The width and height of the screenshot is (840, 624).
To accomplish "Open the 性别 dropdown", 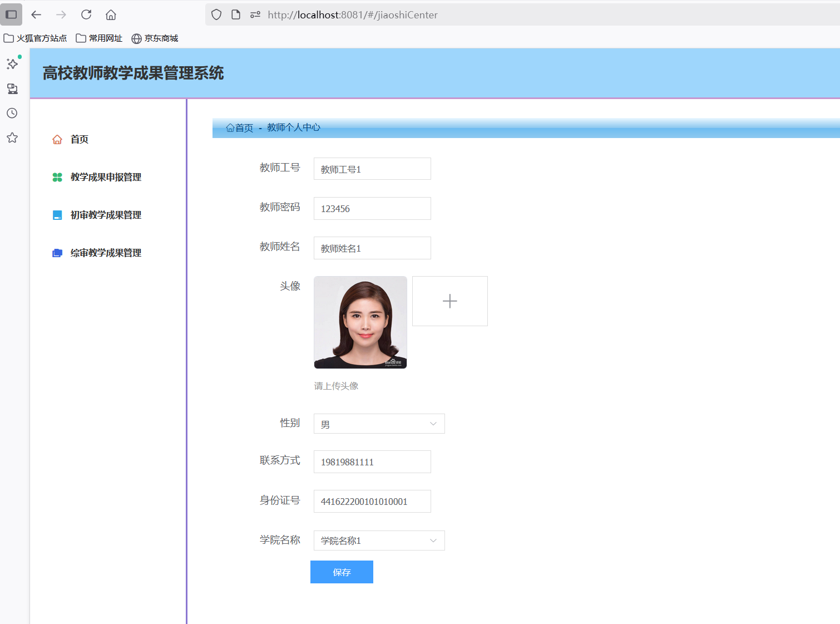I will 379,424.
